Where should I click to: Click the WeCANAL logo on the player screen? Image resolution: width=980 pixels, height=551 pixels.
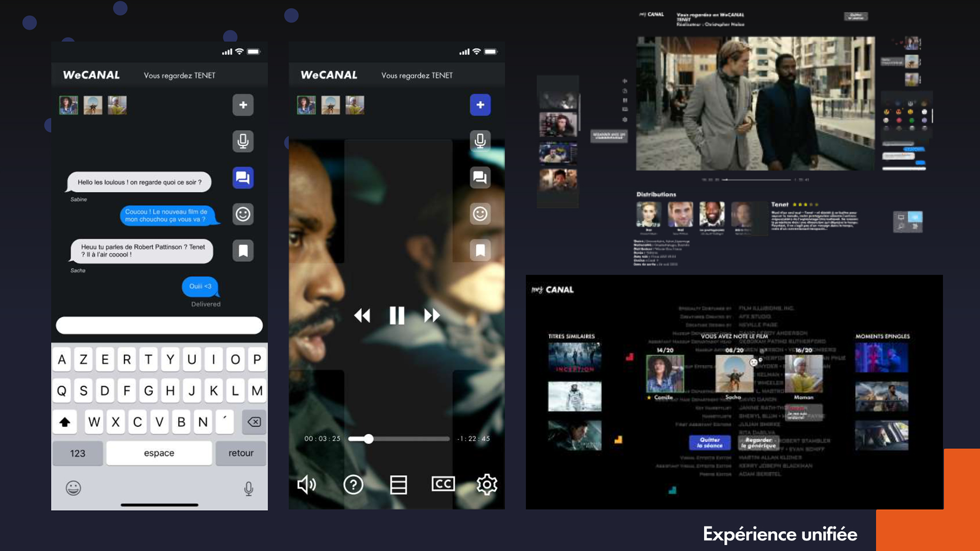pos(329,75)
